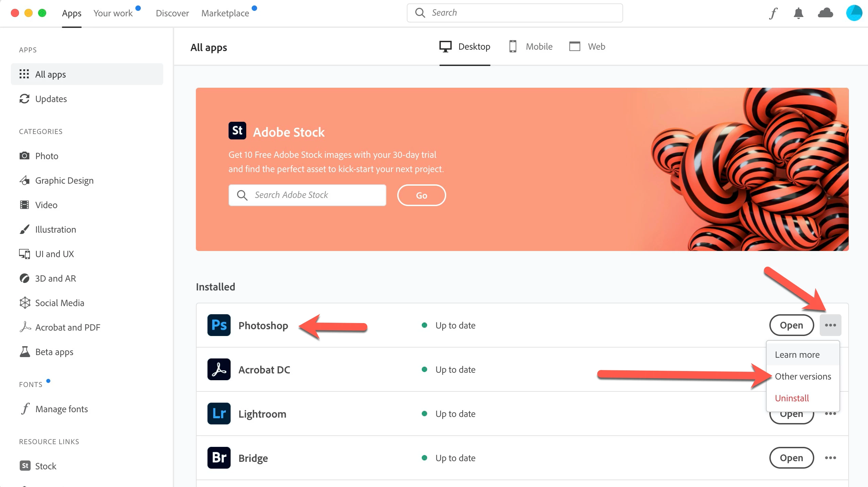Screen dimensions: 868x487
Task: Expand Lightroom's three-dot more options menu
Action: click(x=830, y=415)
